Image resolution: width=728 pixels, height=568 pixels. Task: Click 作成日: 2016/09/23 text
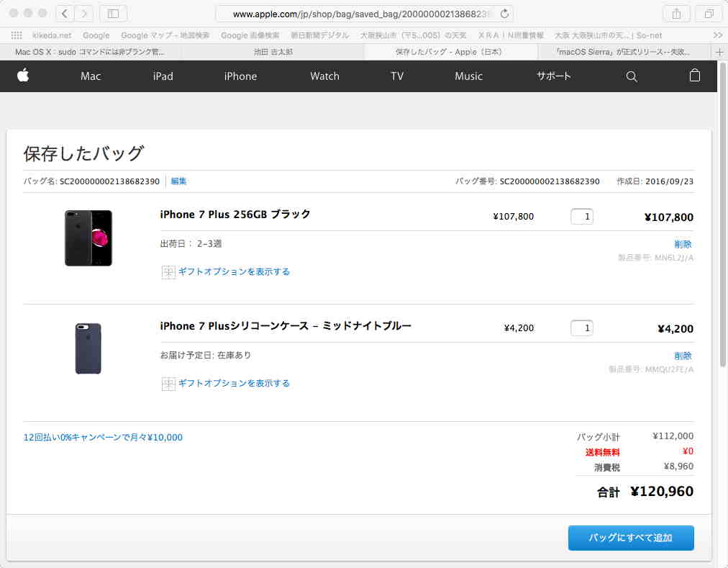tap(655, 181)
